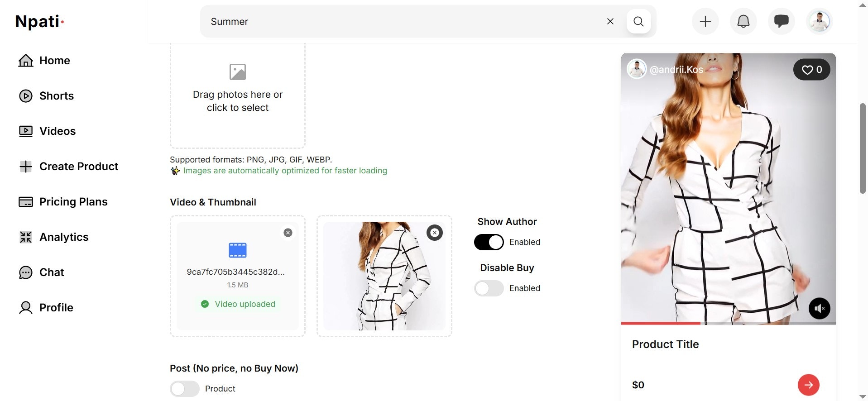Image resolution: width=868 pixels, height=401 pixels.
Task: Click the photo upload drop area
Action: [x=238, y=94]
